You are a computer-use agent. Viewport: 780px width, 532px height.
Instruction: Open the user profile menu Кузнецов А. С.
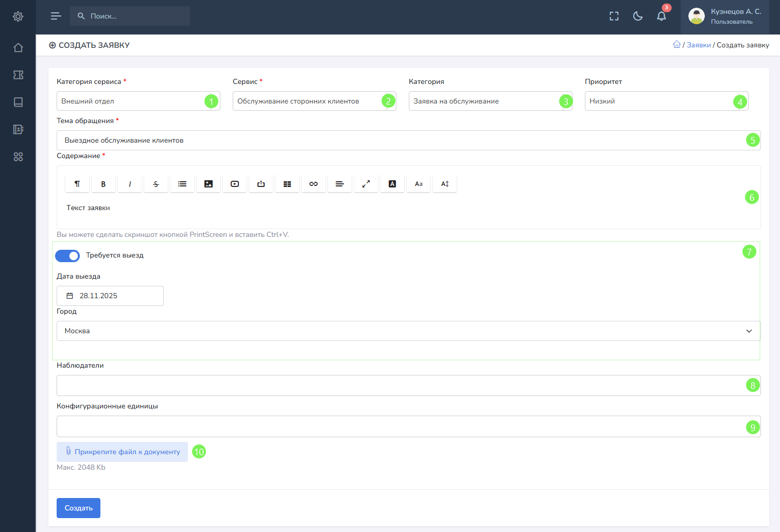725,16
